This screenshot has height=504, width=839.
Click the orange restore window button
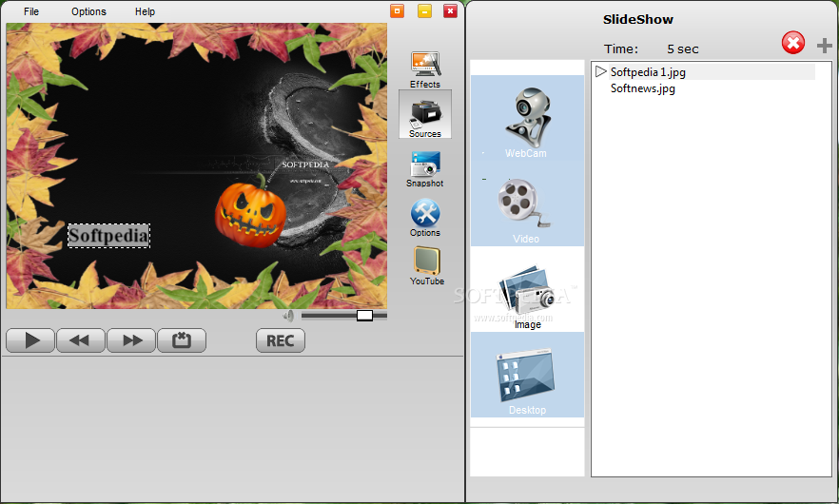[397, 10]
